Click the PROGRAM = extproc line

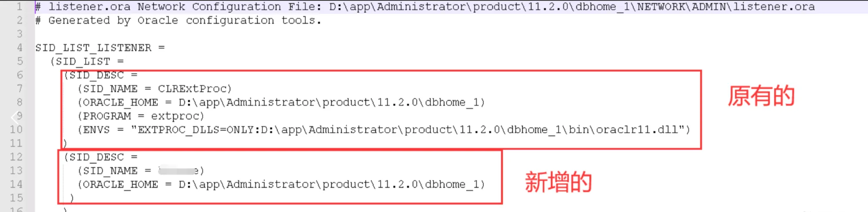coord(141,116)
